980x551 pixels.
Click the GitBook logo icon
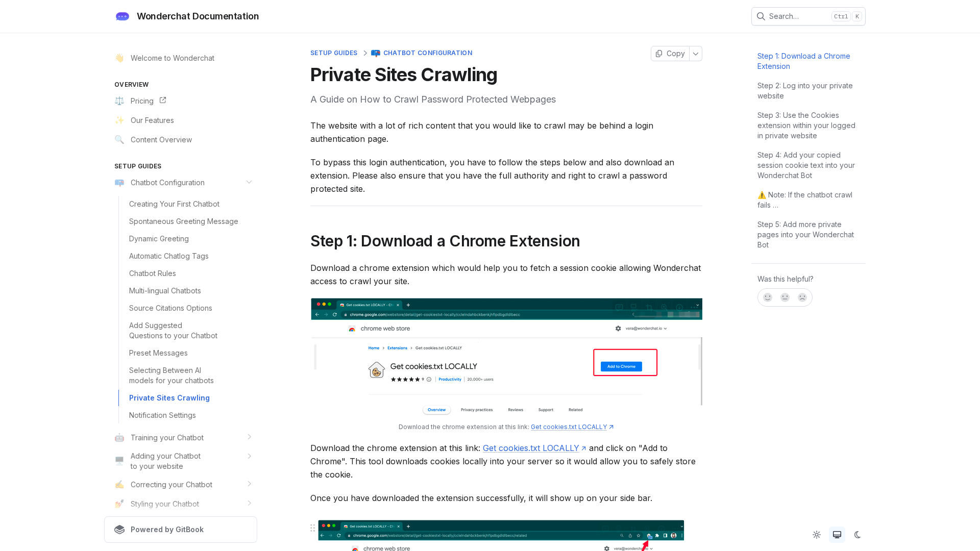(x=119, y=530)
